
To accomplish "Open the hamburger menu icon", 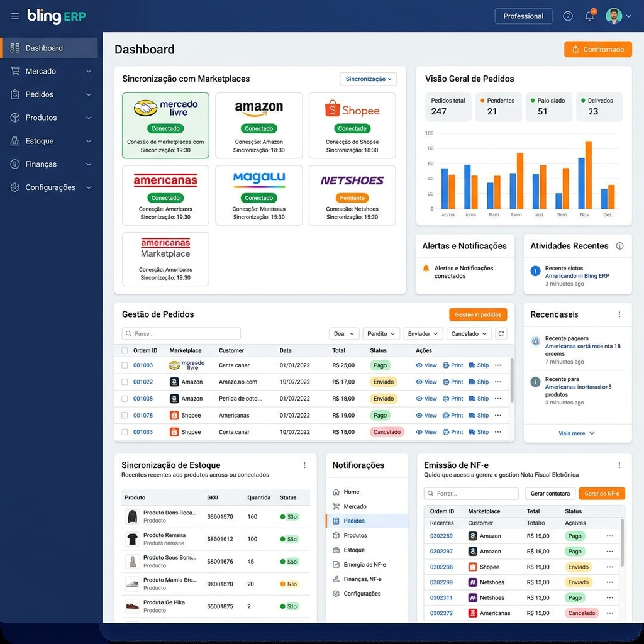I will coord(15,16).
